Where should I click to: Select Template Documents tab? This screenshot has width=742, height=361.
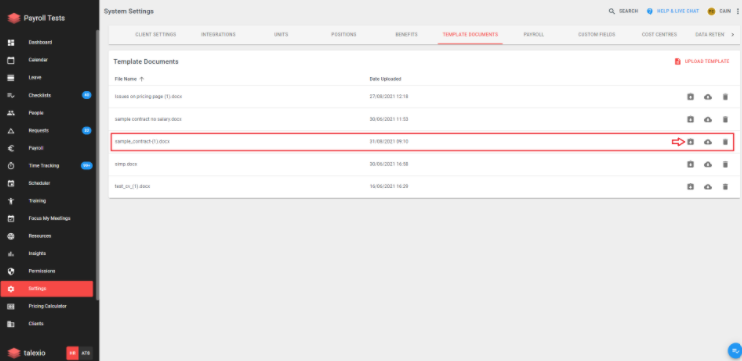point(470,35)
